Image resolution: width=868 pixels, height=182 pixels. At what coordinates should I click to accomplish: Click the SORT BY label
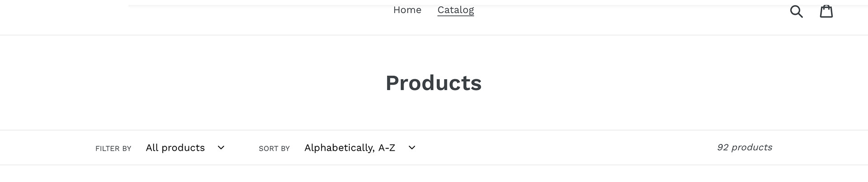pyautogui.click(x=274, y=148)
